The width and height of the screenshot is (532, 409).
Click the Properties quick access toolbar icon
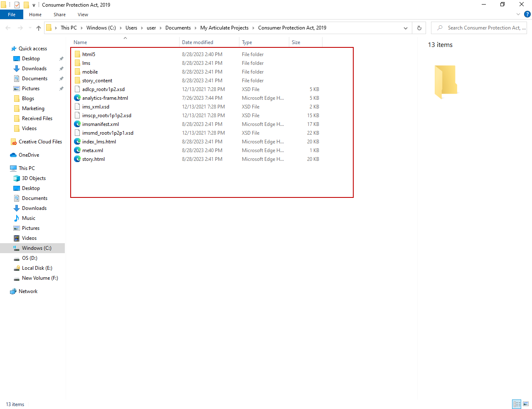point(17,5)
